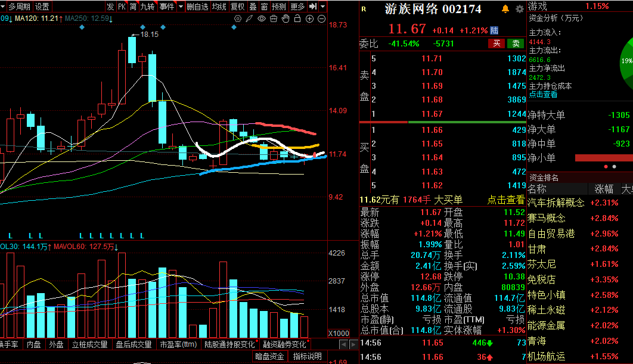Open quote panel settings gear
Image resolution: width=633 pixels, height=364 pixels.
(x=520, y=9)
